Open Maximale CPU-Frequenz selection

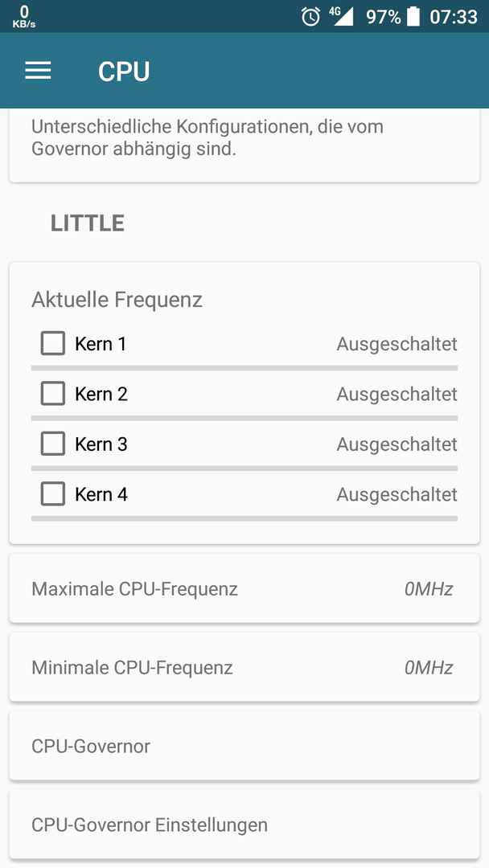click(244, 588)
